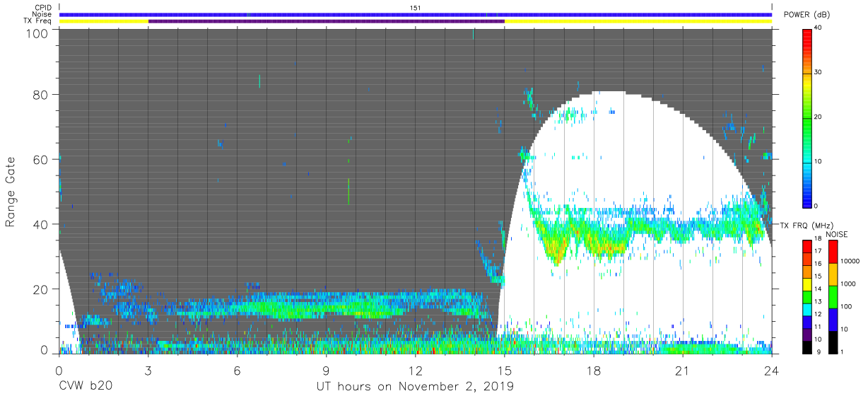This screenshot has width=868, height=401.
Task: Click the 'Range Gate' y-axis title
Action: point(11,192)
